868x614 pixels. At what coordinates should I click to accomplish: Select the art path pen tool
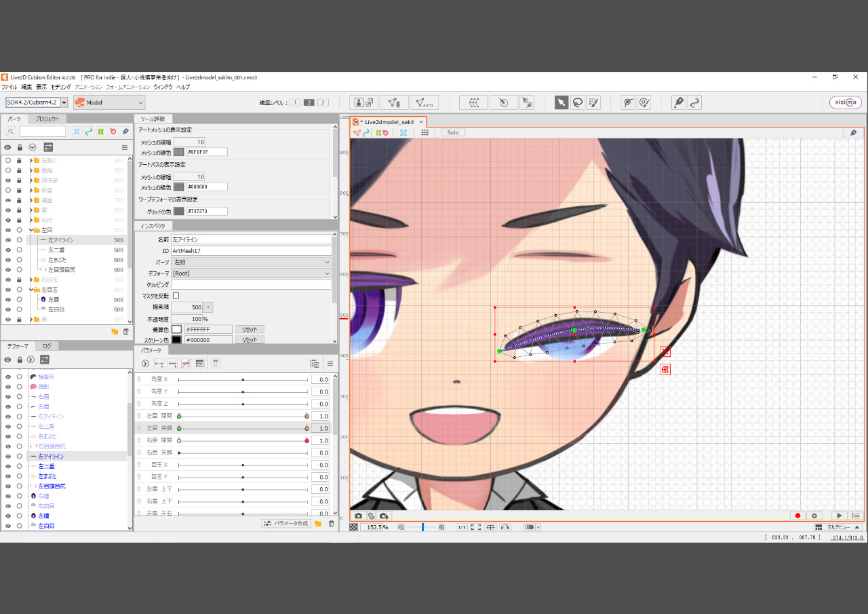pos(678,102)
